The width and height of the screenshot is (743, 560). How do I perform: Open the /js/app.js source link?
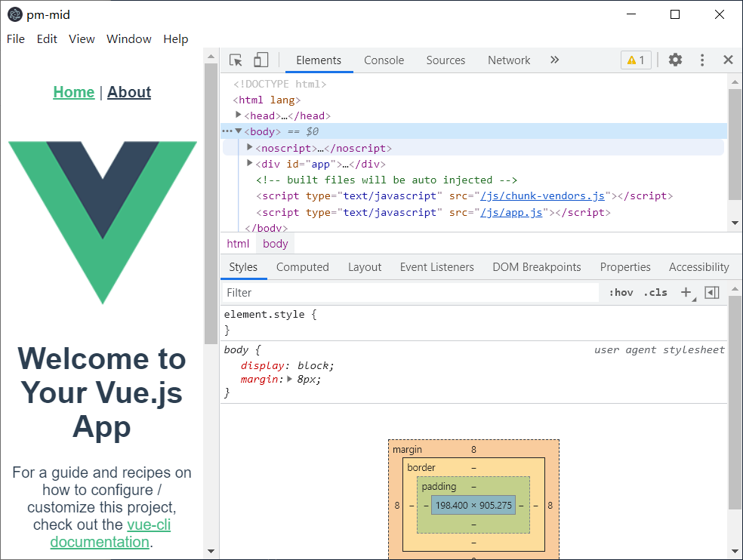pyautogui.click(x=511, y=212)
